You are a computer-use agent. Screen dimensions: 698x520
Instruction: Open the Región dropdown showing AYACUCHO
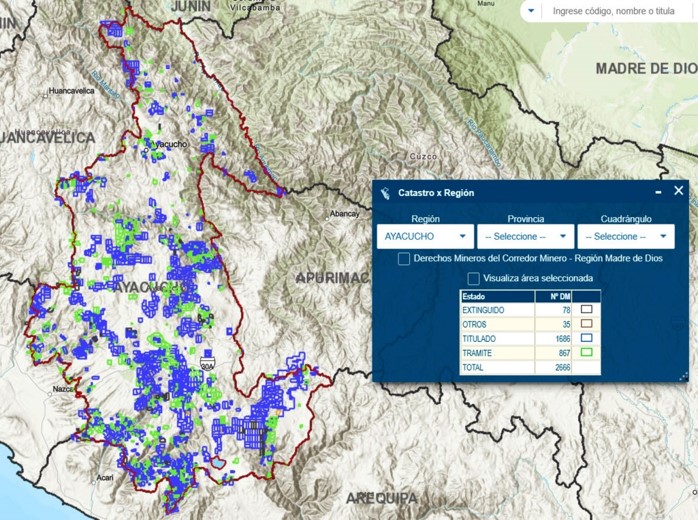click(x=425, y=237)
